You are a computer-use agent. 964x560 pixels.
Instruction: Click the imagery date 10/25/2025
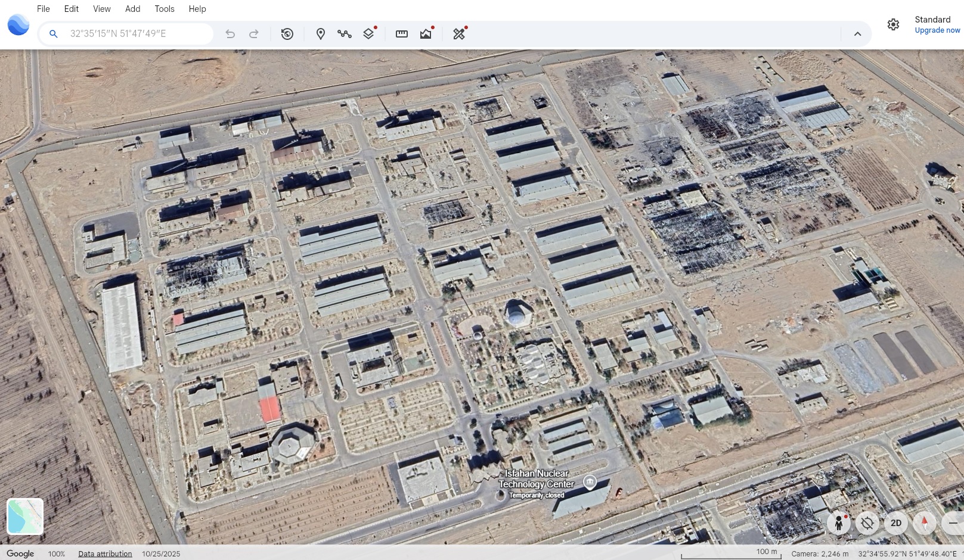161,553
